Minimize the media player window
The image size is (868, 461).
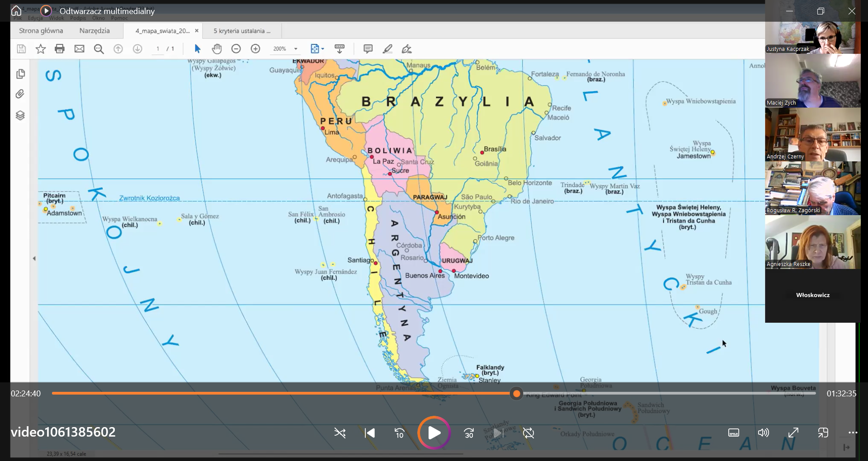(x=789, y=11)
